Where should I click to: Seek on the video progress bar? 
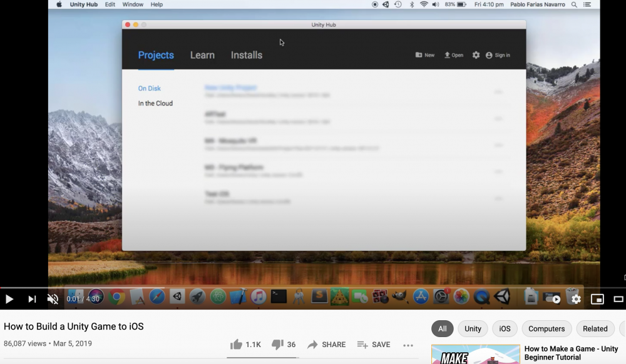(x=313, y=288)
